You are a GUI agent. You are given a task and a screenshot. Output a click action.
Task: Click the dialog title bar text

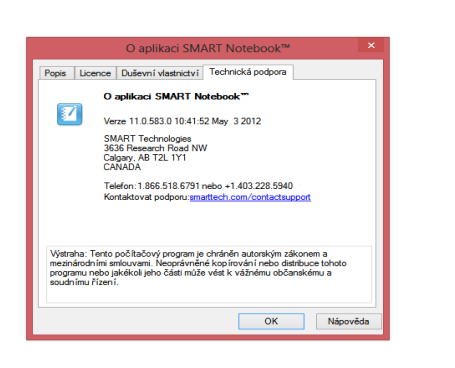(x=208, y=48)
